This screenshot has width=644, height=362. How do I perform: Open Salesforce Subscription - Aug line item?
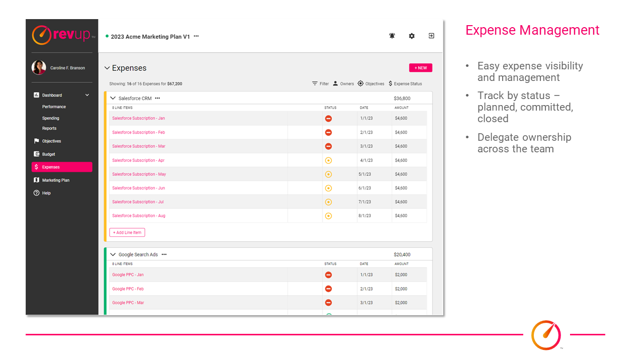tap(139, 216)
